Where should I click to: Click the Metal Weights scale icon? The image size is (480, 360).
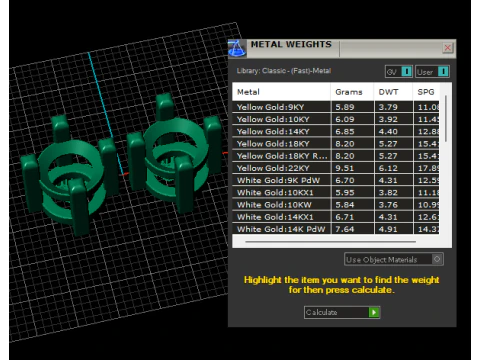coord(237,48)
